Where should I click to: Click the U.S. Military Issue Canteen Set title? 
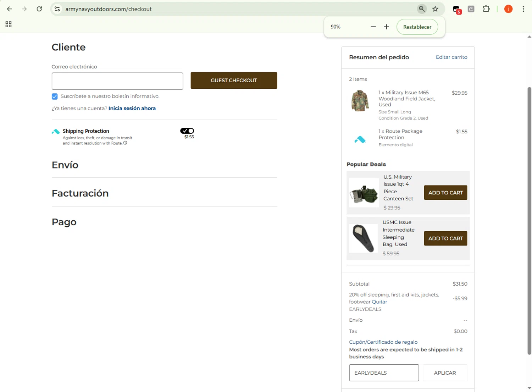(398, 188)
